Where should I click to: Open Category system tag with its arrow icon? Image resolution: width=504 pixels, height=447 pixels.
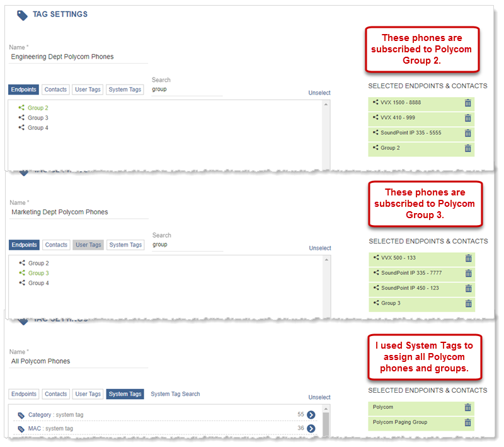[311, 415]
